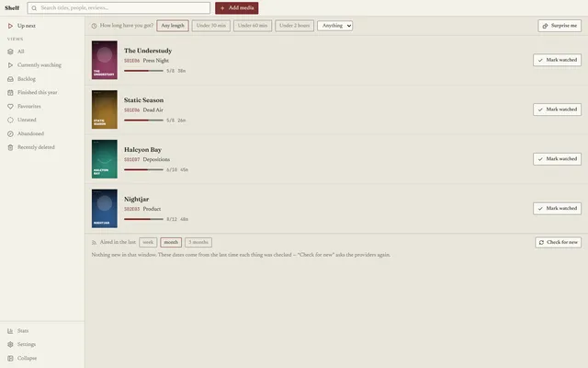Mark Nightjar episode watched
The height and width of the screenshot is (368, 588).
(558, 209)
